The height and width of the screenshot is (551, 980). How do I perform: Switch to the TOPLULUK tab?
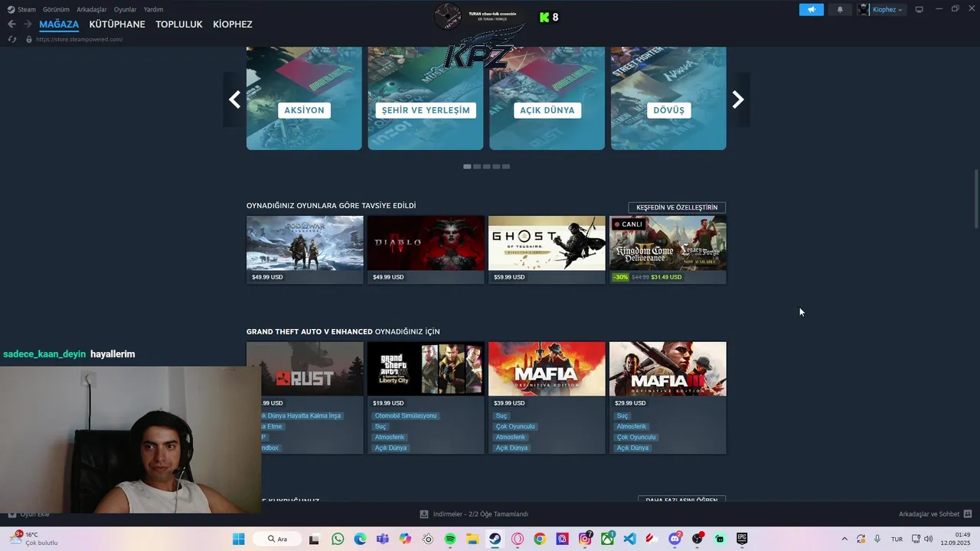point(179,24)
